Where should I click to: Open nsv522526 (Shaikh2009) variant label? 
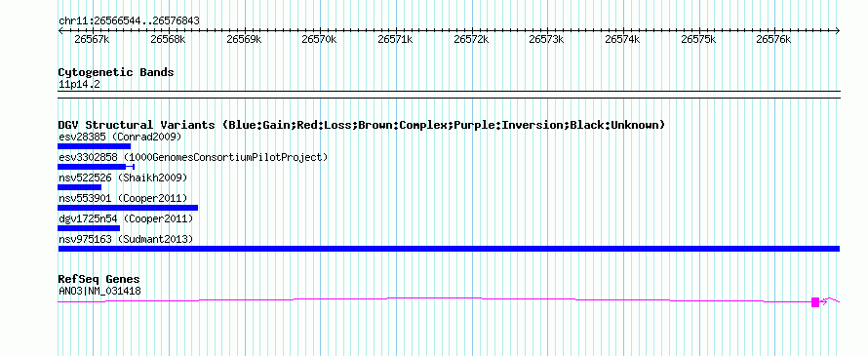point(123,178)
